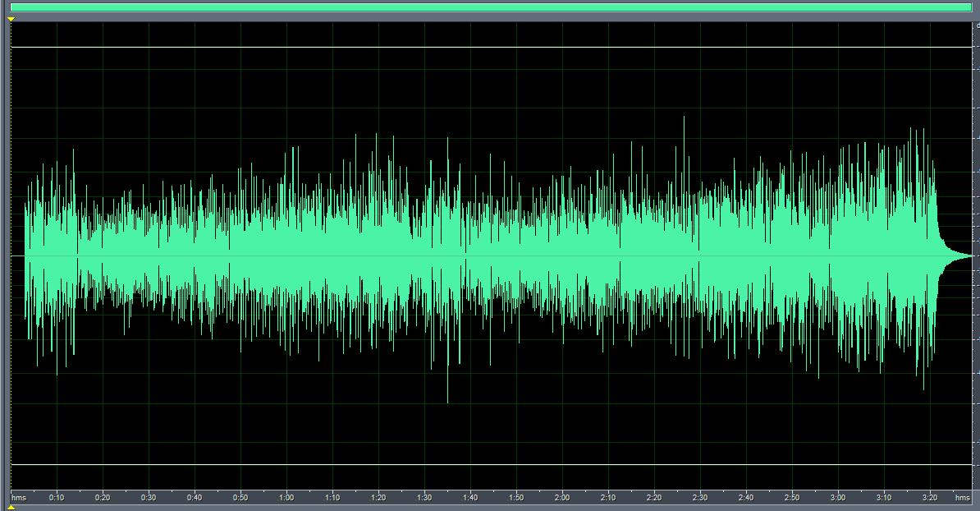The image size is (980, 511).
Task: Click the yellow playback cursor marker
Action: point(11,19)
